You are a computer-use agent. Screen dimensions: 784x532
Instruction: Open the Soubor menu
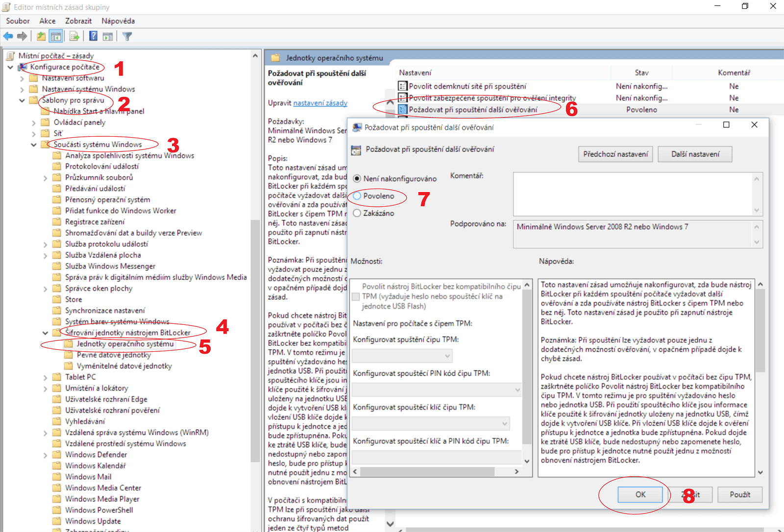(x=18, y=21)
